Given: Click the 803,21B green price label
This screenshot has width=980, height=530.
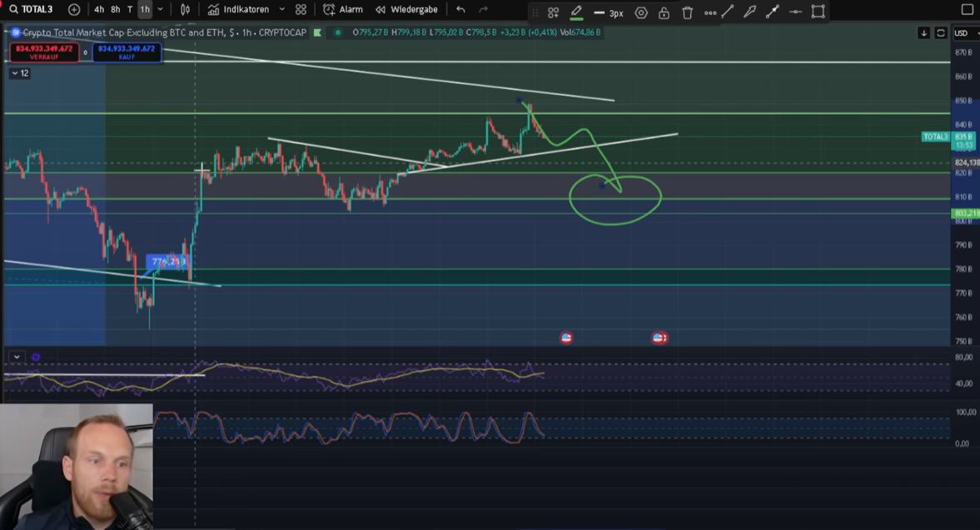Looking at the screenshot, I should [966, 214].
